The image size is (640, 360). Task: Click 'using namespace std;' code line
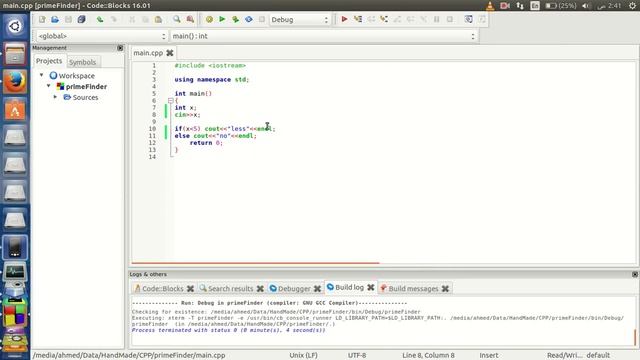point(211,80)
